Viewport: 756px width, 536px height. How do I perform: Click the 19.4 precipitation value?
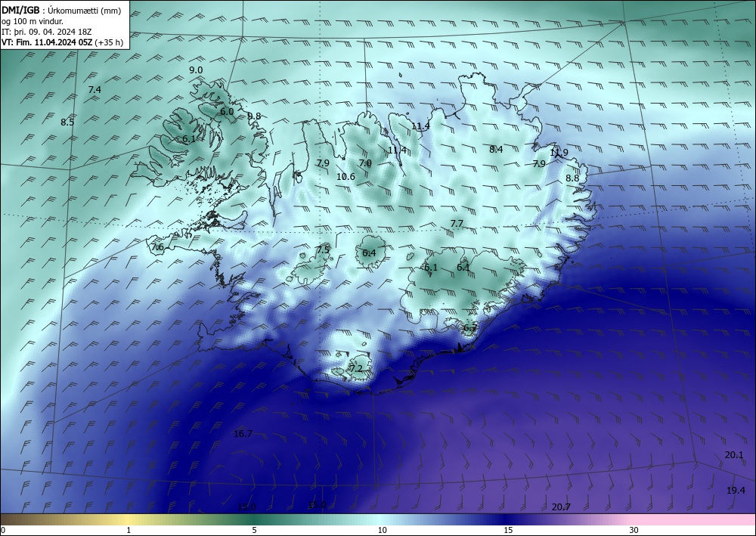736,491
